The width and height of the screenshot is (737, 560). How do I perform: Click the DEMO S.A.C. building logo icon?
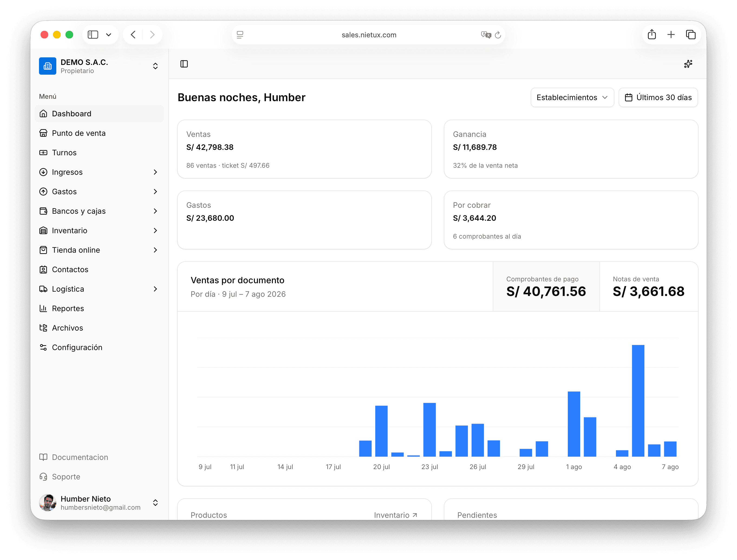click(47, 66)
